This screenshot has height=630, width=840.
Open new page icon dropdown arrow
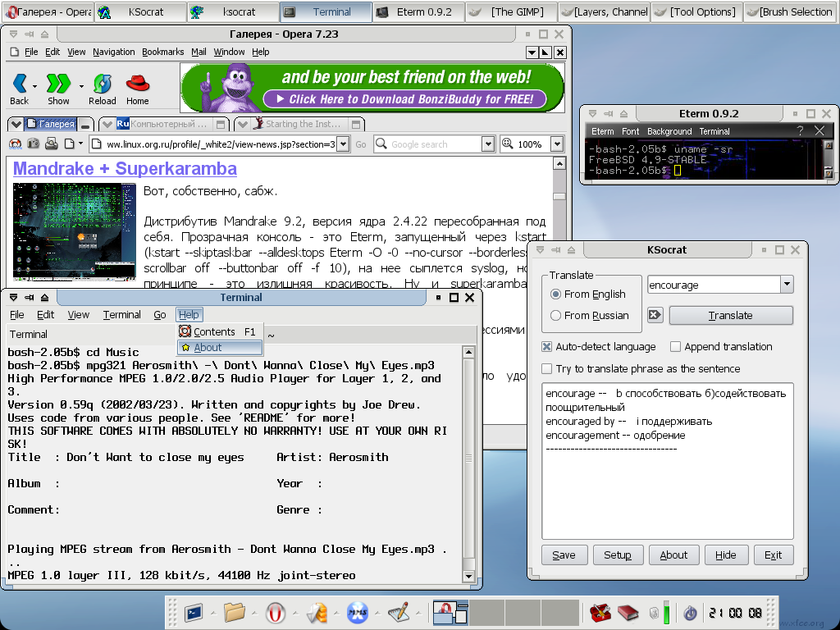[81, 144]
